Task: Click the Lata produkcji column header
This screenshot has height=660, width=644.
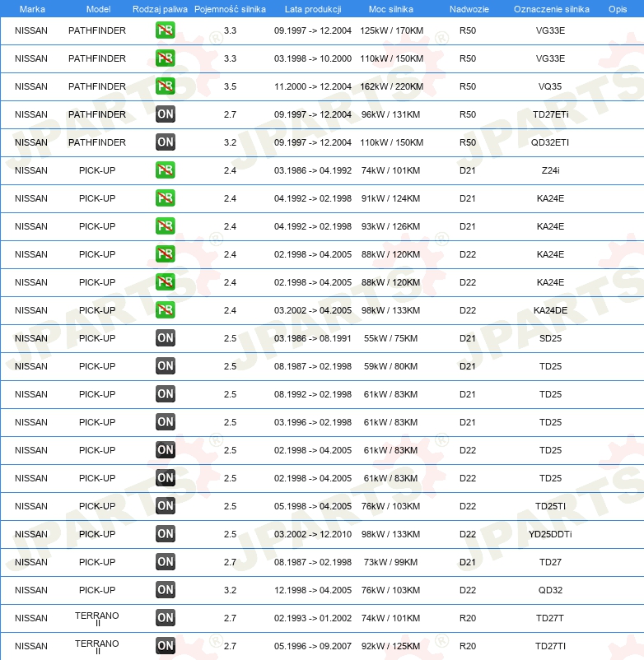Action: pos(313,9)
